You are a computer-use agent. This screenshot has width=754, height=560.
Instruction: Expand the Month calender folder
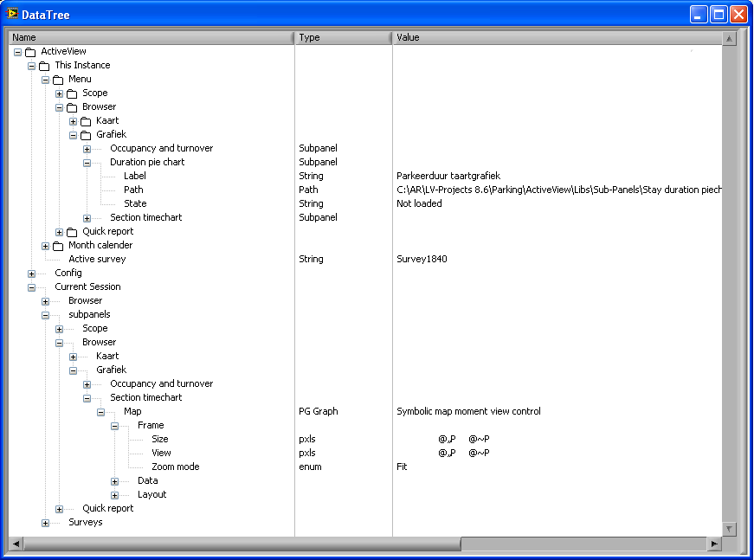45,246
